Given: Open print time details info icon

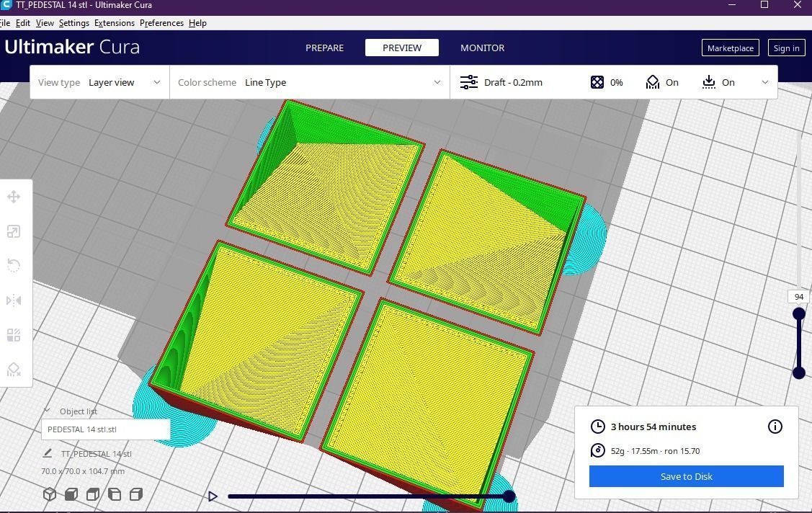Looking at the screenshot, I should point(775,427).
